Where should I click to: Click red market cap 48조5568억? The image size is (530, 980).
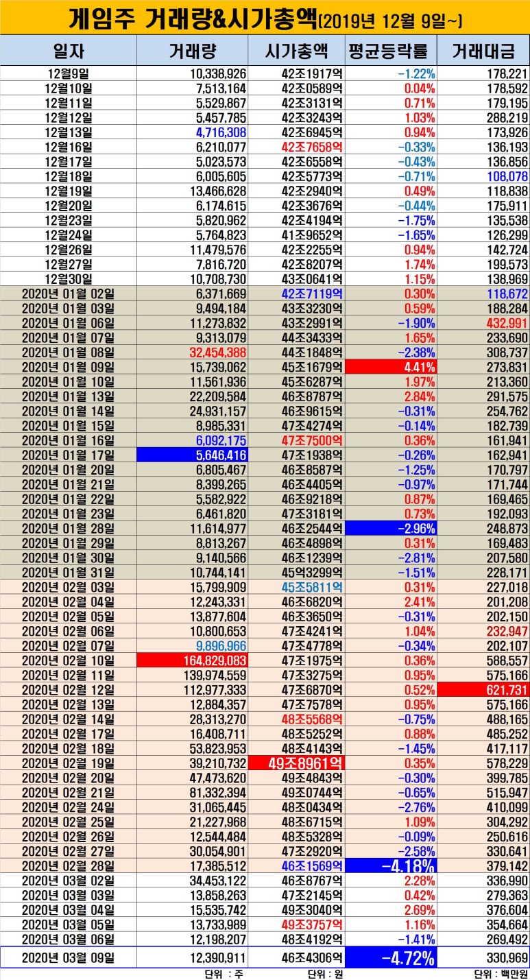tap(312, 718)
